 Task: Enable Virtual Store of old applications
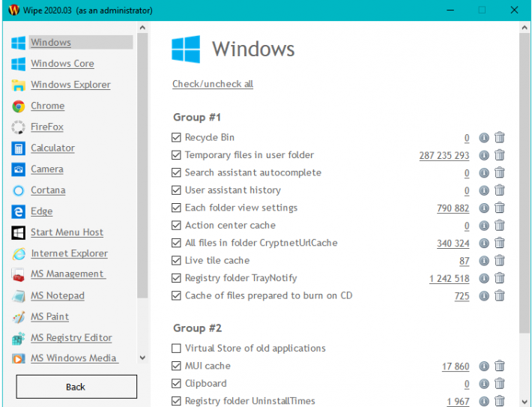(x=176, y=349)
